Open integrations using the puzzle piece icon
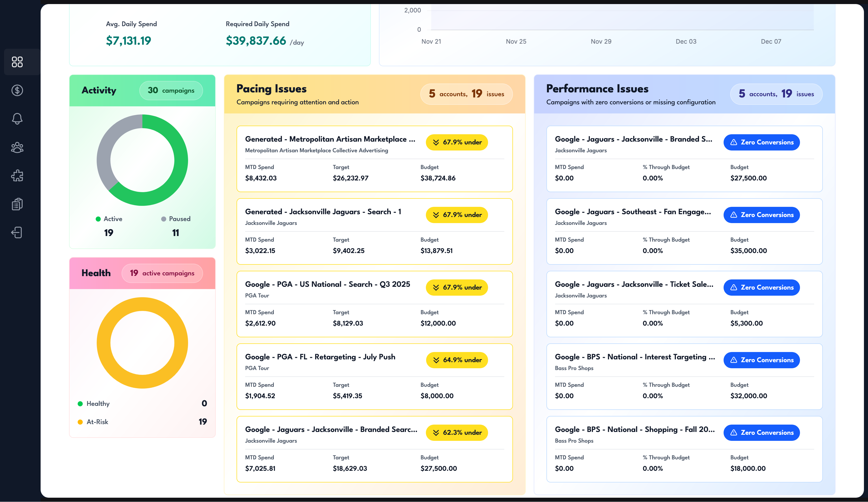This screenshot has height=502, width=868. point(17,176)
